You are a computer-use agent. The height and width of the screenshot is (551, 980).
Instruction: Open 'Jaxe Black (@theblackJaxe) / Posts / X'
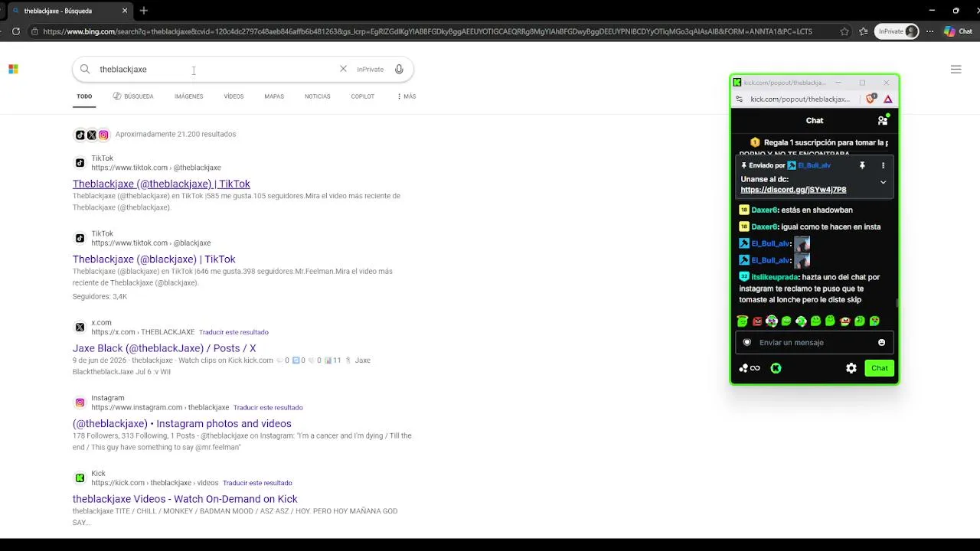click(165, 348)
